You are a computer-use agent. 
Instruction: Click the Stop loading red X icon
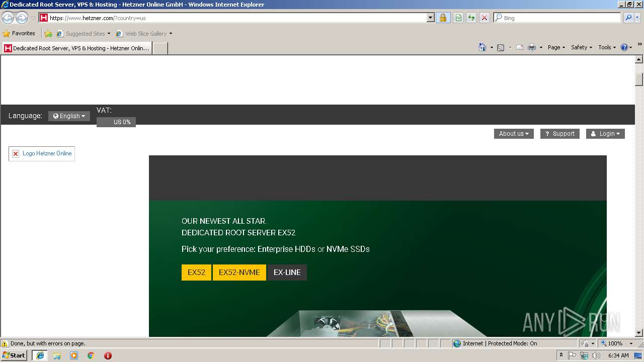[x=485, y=18]
